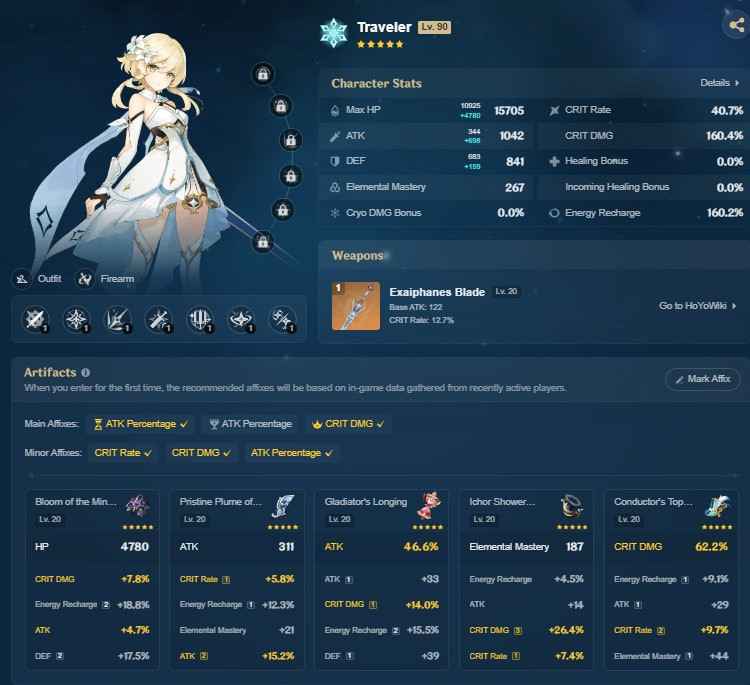Click the Elemental Mastery 267 stat
Image resolution: width=750 pixels, height=685 pixels.
coord(427,187)
